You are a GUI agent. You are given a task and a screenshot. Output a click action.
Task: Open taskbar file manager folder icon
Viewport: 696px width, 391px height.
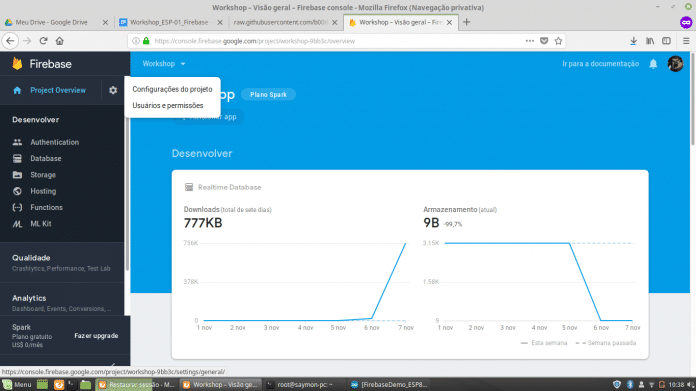85,384
